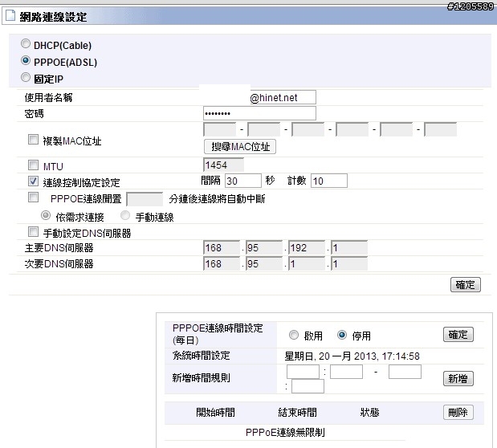Click 確定 for network connection settings
Viewport: 497px width, 448px height.
coord(466,285)
